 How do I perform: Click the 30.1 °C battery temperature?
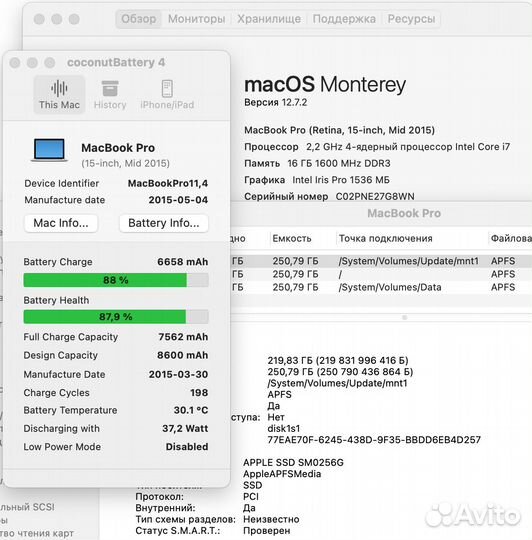[191, 410]
